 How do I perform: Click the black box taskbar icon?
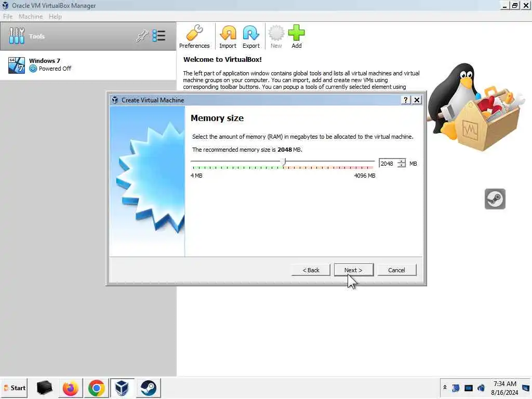pos(44,388)
